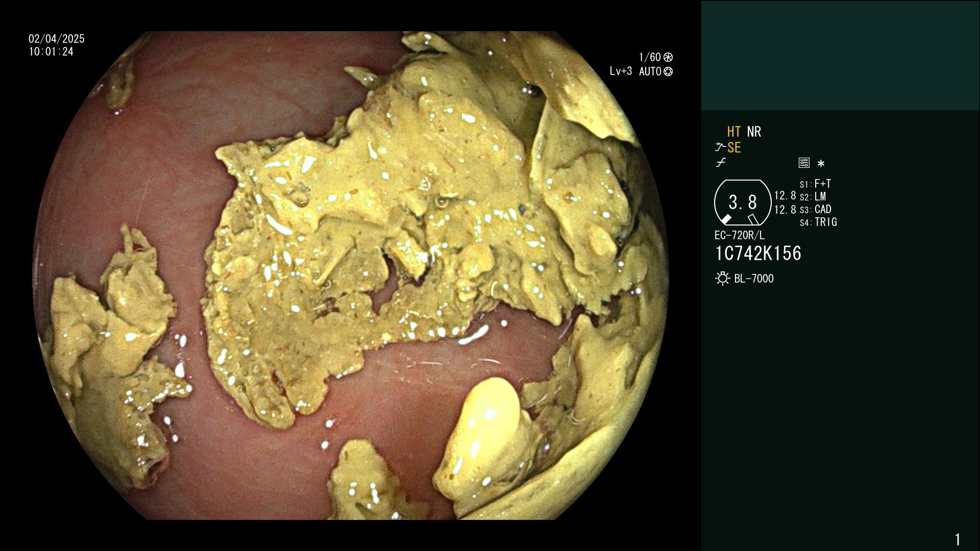Screen dimensions: 980x551
Task: Click the upper 12.8 diameter value
Action: point(785,195)
